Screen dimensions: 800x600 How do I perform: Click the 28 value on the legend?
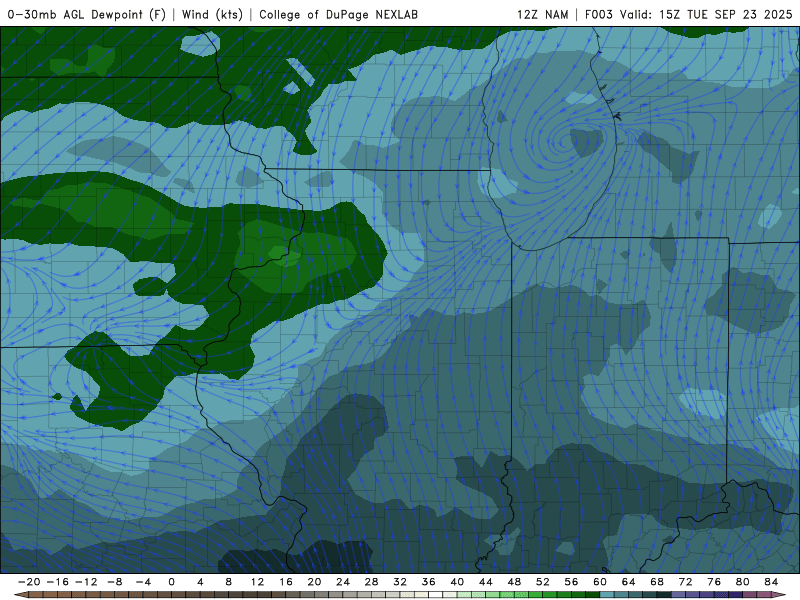coord(371,582)
